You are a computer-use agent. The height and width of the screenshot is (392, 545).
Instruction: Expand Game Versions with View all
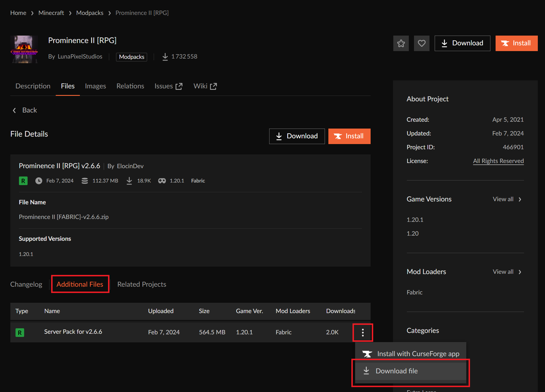(x=507, y=199)
